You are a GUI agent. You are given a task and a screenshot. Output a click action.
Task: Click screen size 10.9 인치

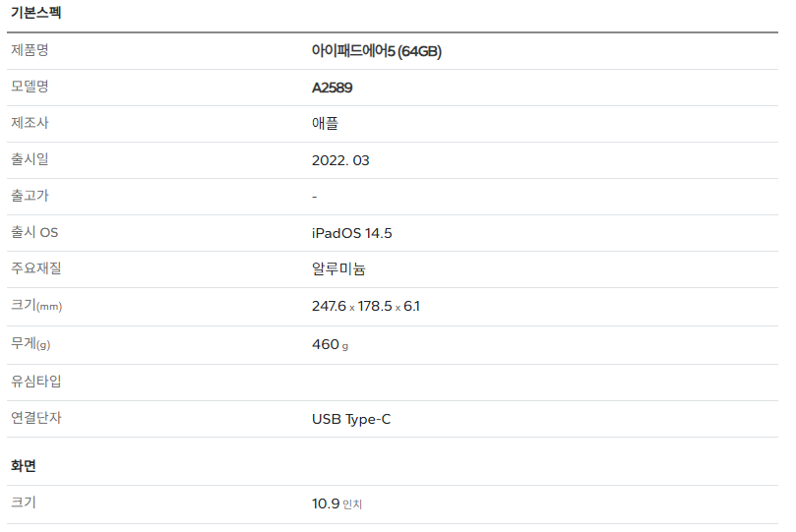(337, 503)
